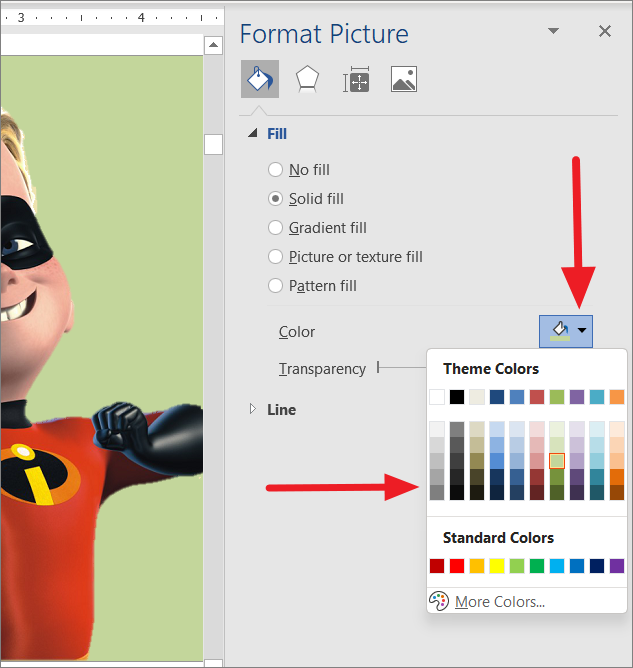The image size is (633, 668).
Task: Pick the aqua theme color in top row
Action: coord(597,397)
